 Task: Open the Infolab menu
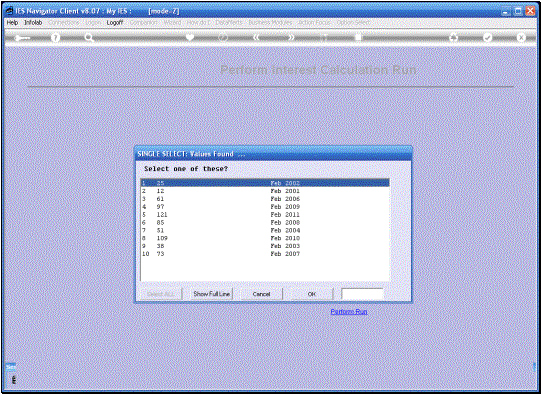click(x=33, y=22)
